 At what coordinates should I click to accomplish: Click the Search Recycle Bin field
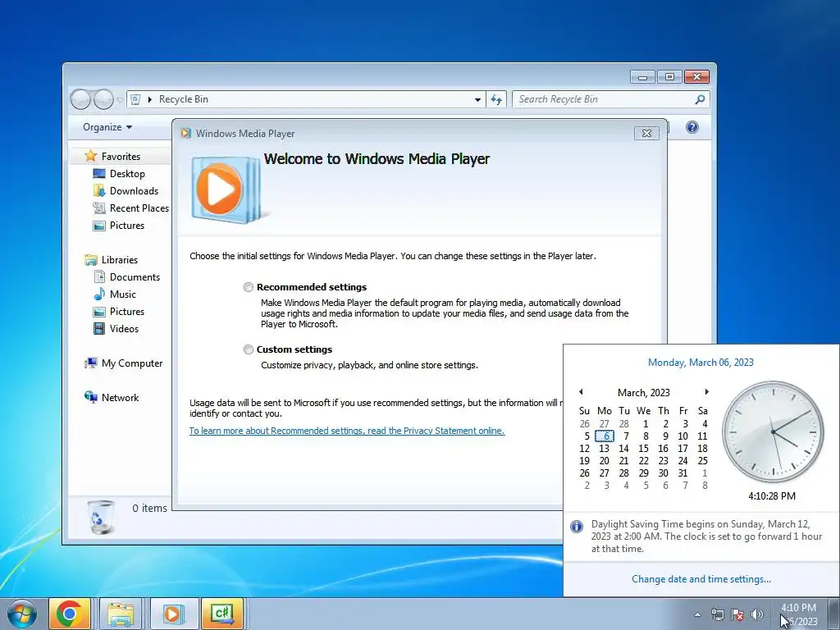tap(610, 99)
